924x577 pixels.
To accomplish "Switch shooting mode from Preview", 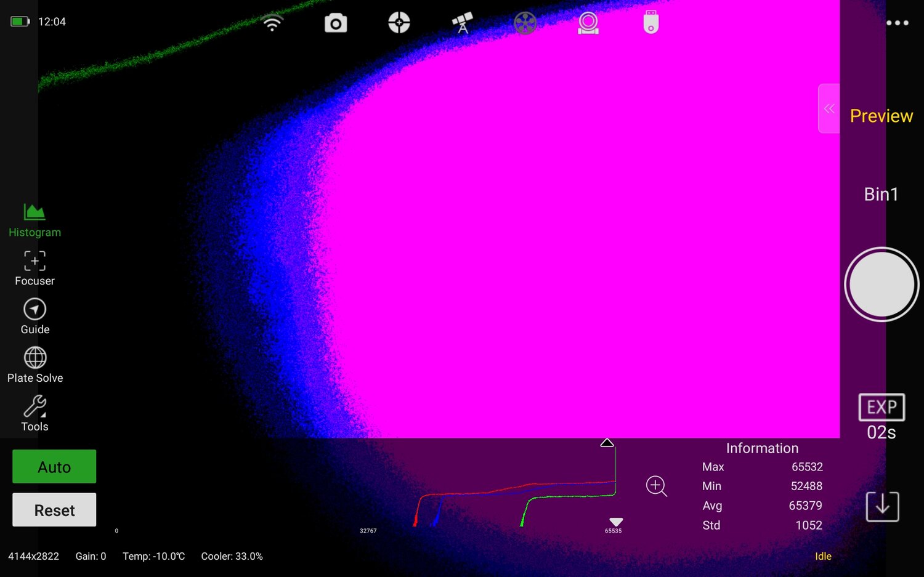I will pos(881,116).
